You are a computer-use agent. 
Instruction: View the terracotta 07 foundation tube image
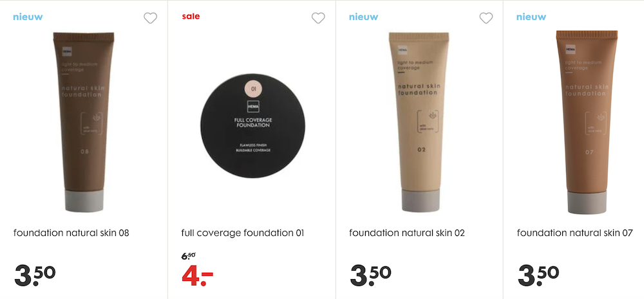coord(587,122)
